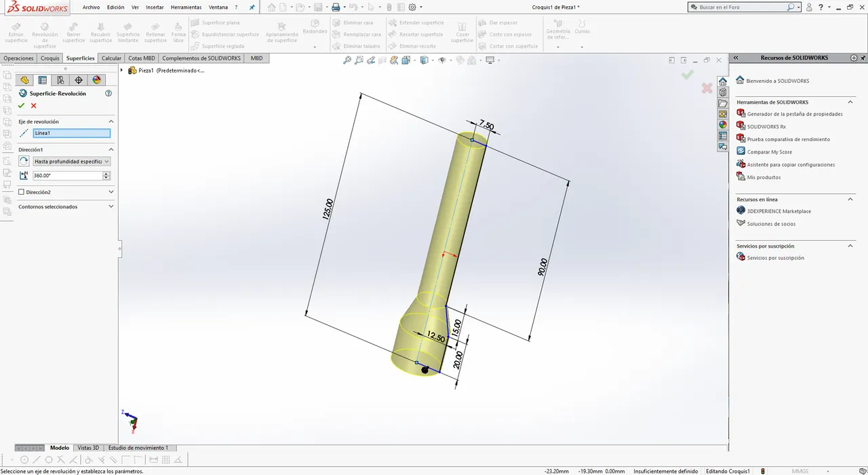Open 3DEXPERIENCE Marketplace link

click(778, 211)
